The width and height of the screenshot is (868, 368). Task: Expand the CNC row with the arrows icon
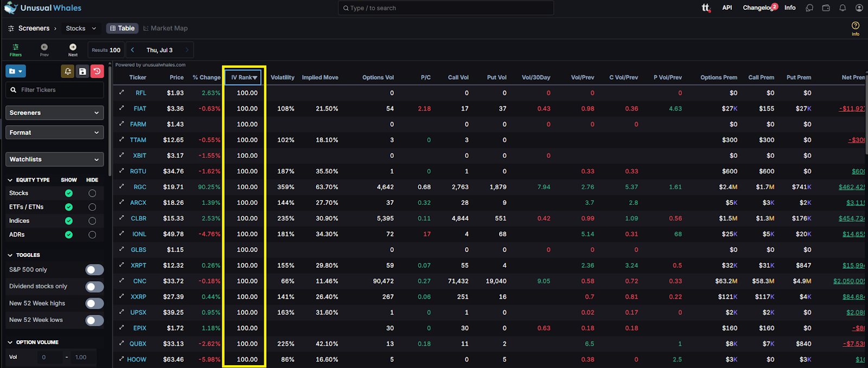click(x=122, y=281)
